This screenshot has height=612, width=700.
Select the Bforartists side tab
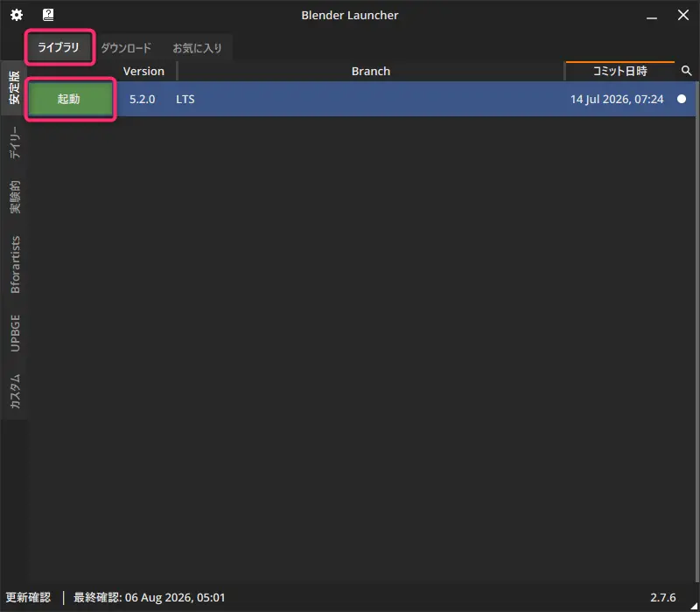[14, 264]
